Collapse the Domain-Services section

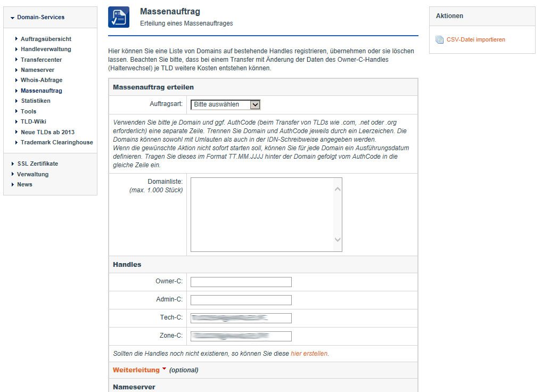click(x=40, y=18)
